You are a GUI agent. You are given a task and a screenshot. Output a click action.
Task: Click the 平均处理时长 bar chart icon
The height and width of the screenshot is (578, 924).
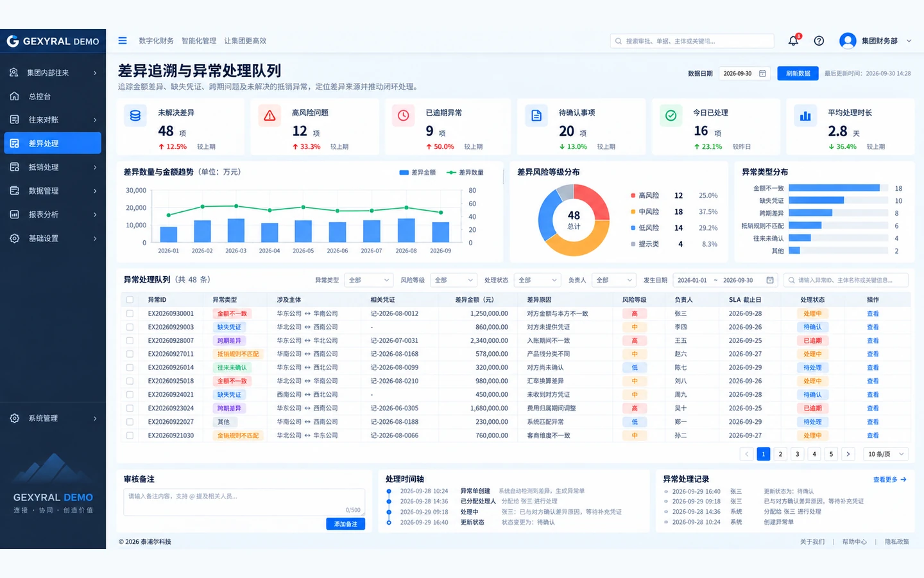pos(805,116)
